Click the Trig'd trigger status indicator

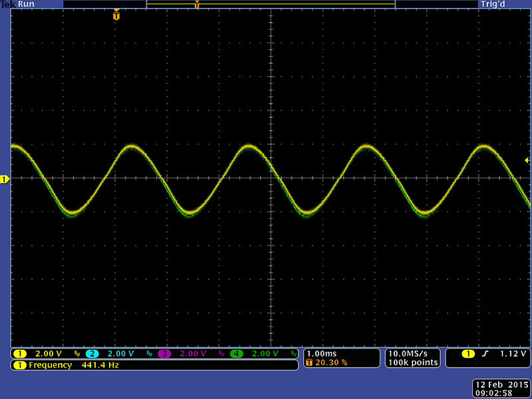[x=493, y=4]
